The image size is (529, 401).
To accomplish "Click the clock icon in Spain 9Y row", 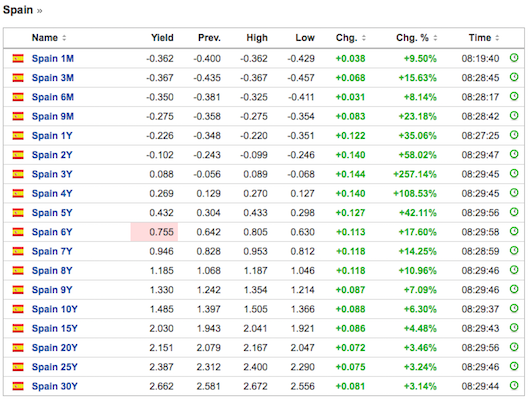I will pos(513,289).
